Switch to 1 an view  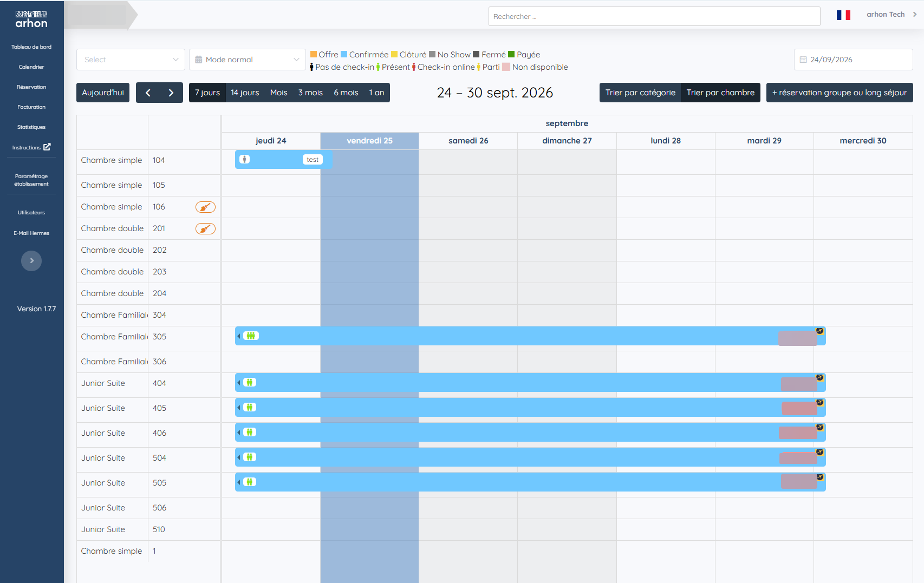[x=376, y=93]
